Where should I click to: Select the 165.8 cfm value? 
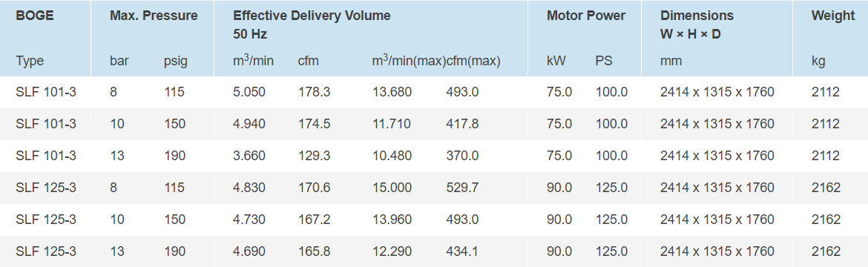point(314,252)
